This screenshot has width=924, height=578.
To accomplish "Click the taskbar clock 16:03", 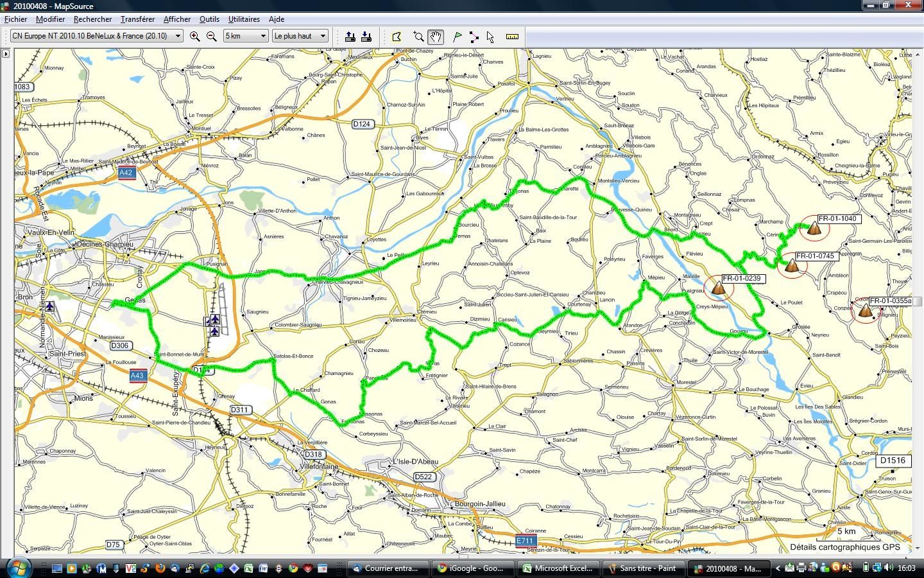I will point(906,568).
